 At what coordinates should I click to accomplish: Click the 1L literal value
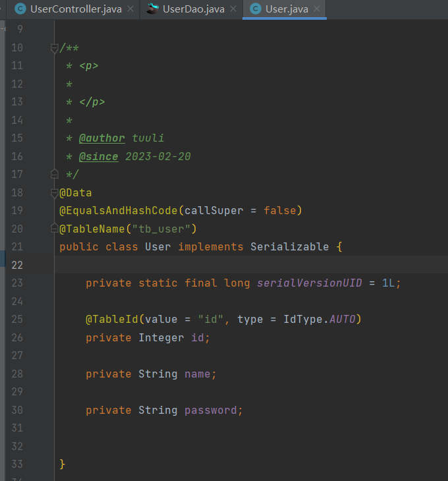click(388, 283)
